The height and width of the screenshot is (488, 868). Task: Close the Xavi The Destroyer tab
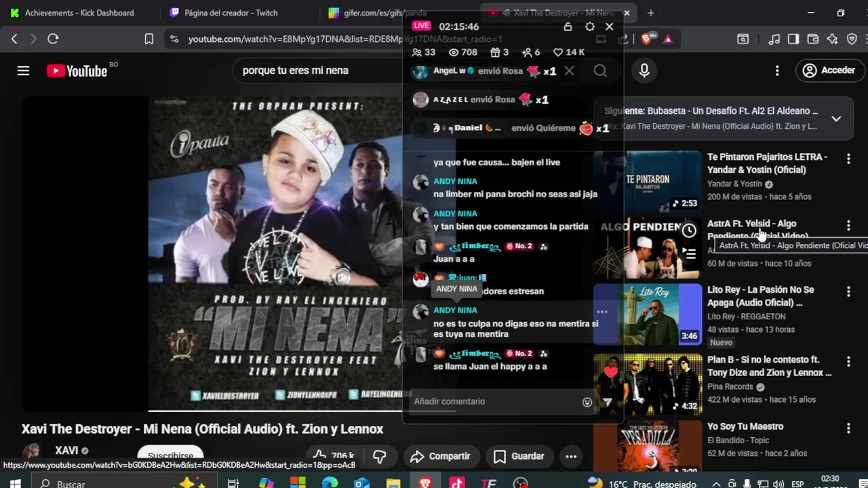click(627, 13)
